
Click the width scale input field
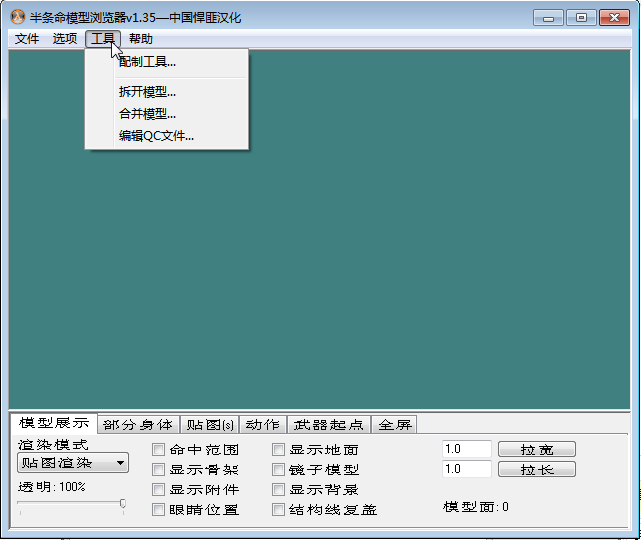pyautogui.click(x=466, y=449)
